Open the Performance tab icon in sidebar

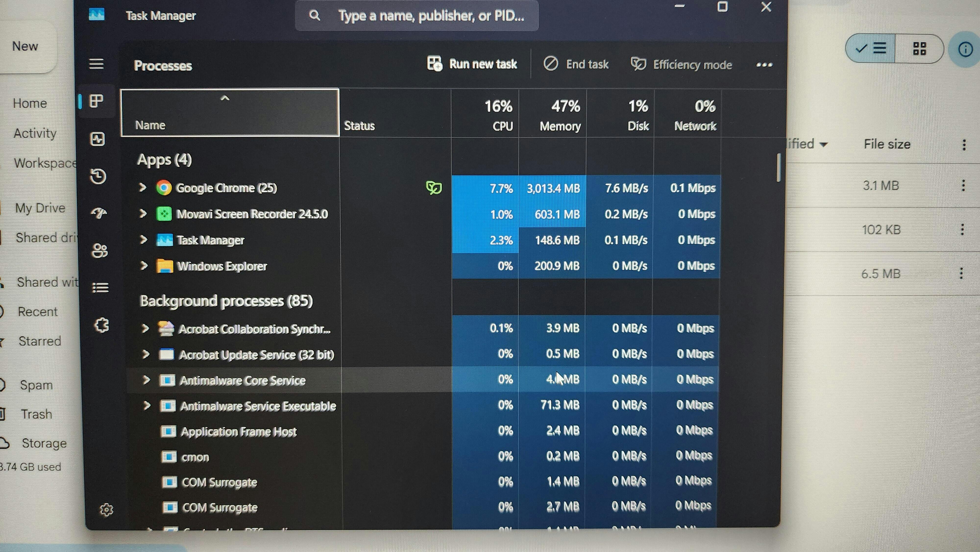(x=98, y=139)
